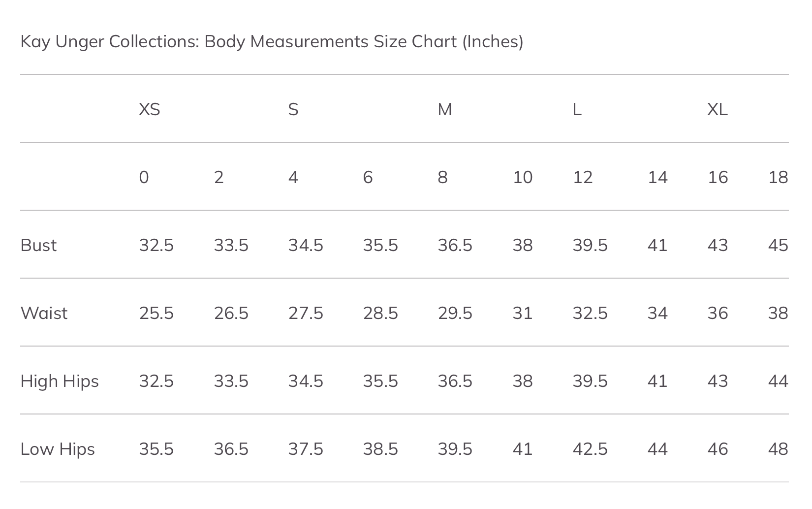Click the Bust value for size 8
Image resolution: width=812 pixels, height=509 pixels.
[455, 245]
